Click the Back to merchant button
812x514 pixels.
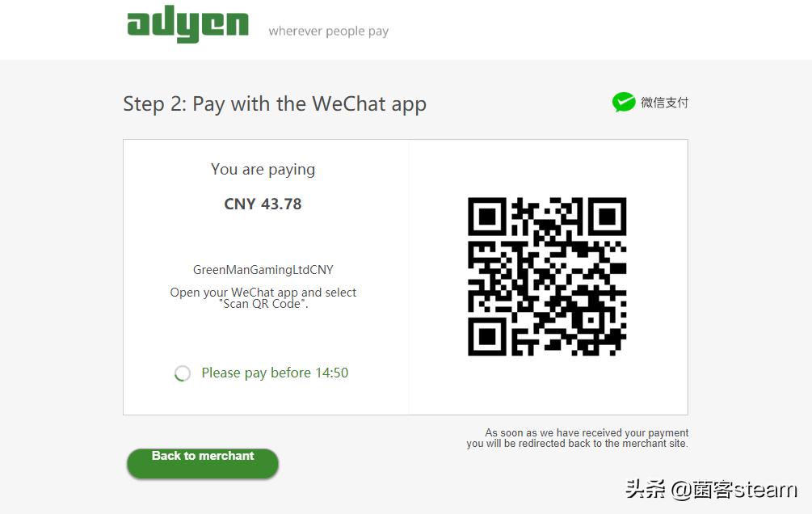tap(203, 463)
